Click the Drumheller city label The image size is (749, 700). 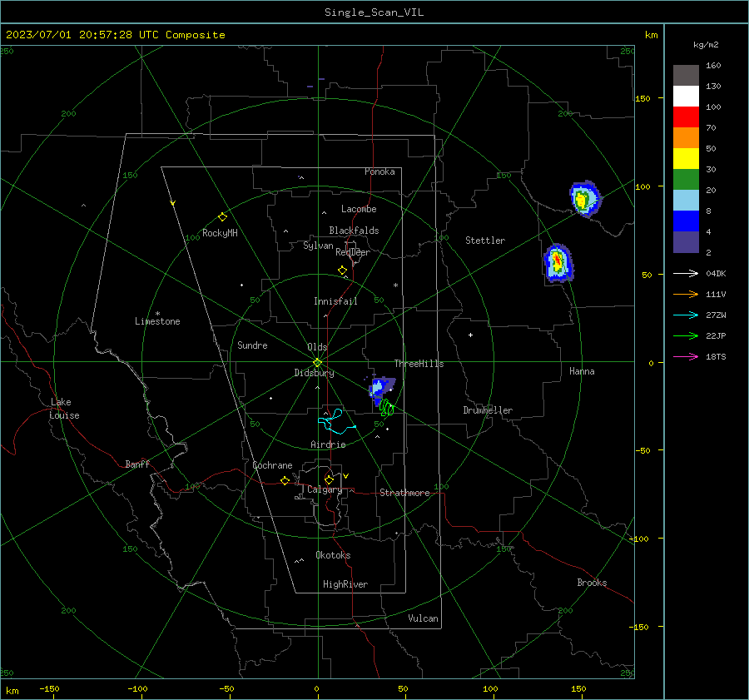point(488,410)
